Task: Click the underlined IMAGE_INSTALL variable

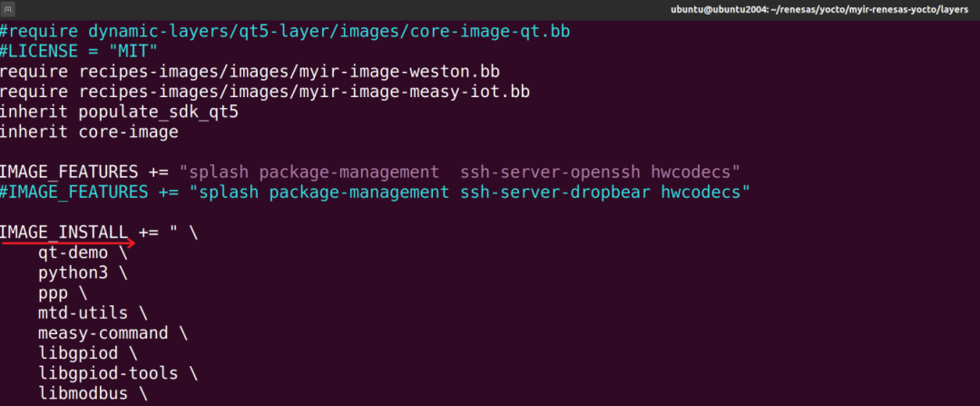Action: pos(64,232)
